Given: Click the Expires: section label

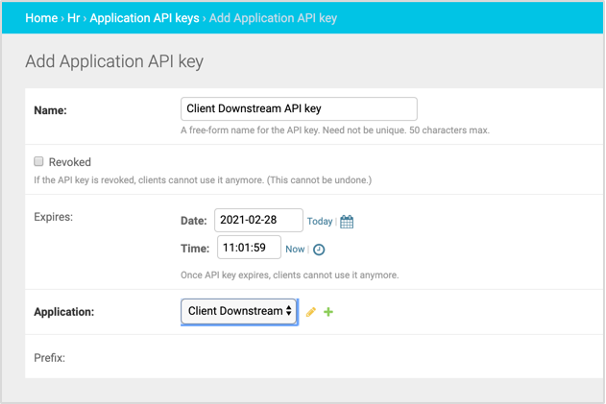Looking at the screenshot, I should tap(55, 215).
